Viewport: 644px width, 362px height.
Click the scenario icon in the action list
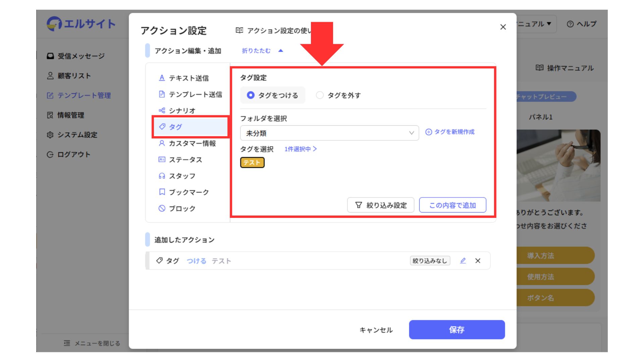(162, 111)
